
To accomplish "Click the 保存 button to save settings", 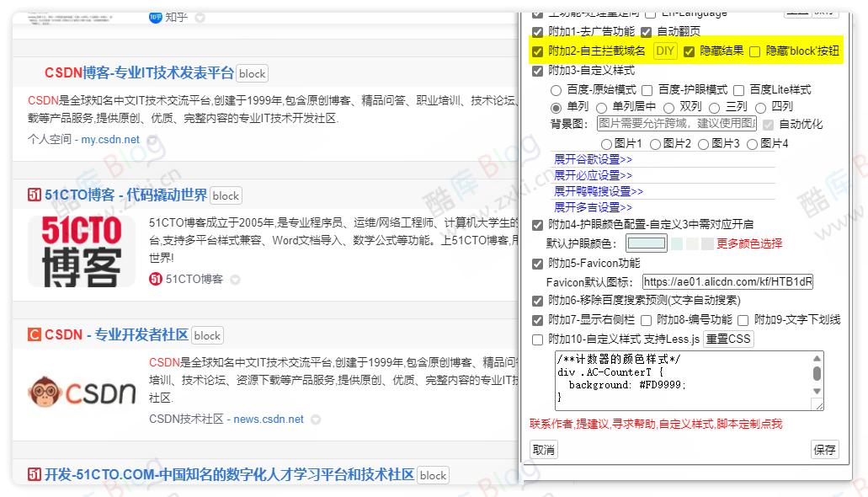I will tap(824, 449).
